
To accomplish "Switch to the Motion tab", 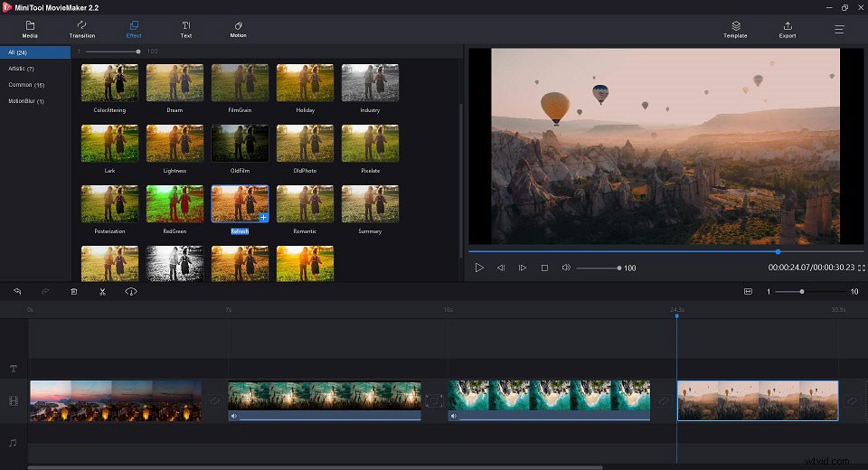I will pyautogui.click(x=238, y=30).
